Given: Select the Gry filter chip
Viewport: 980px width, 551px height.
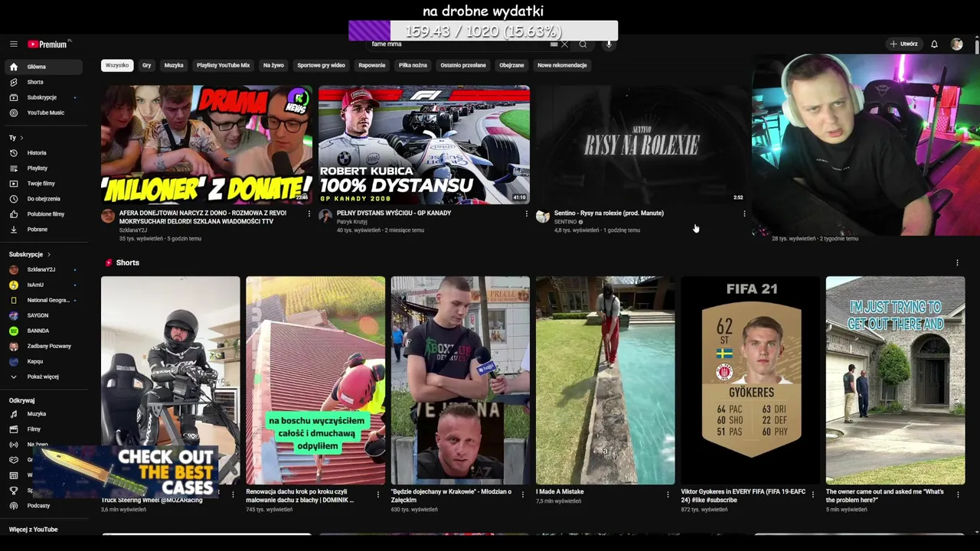Looking at the screenshot, I should tap(146, 65).
